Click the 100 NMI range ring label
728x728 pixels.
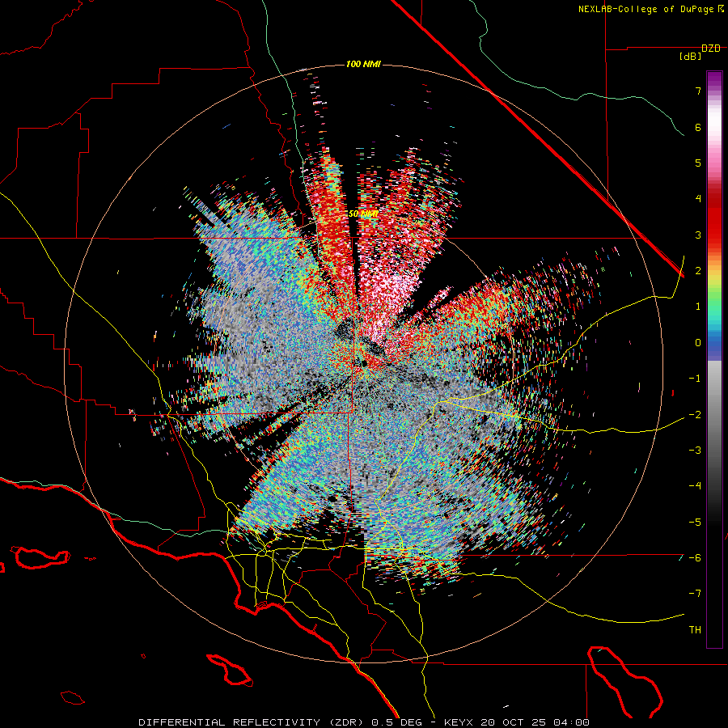[x=363, y=64]
